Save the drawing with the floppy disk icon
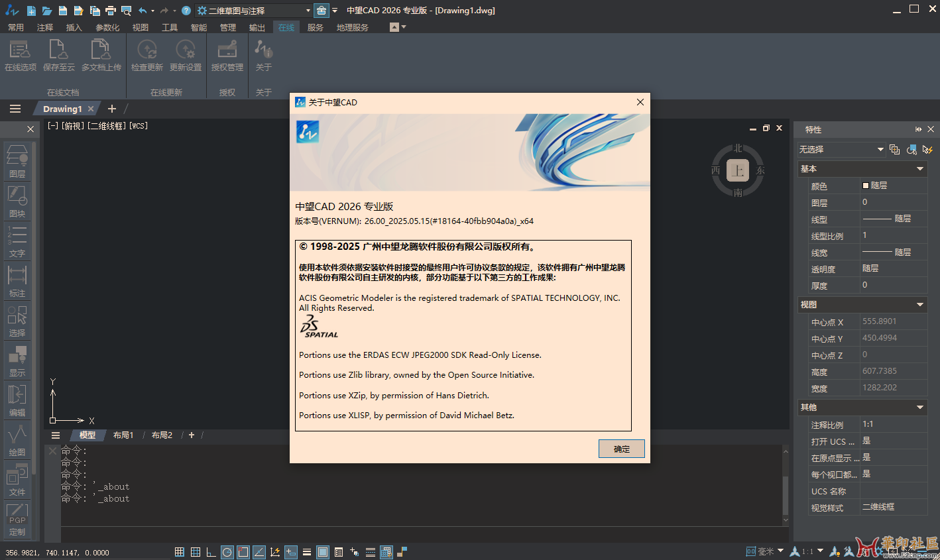This screenshot has height=560, width=940. pos(62,11)
